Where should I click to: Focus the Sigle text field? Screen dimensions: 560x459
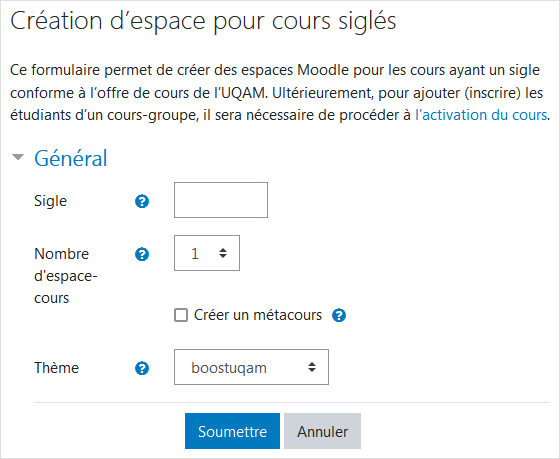[221, 200]
